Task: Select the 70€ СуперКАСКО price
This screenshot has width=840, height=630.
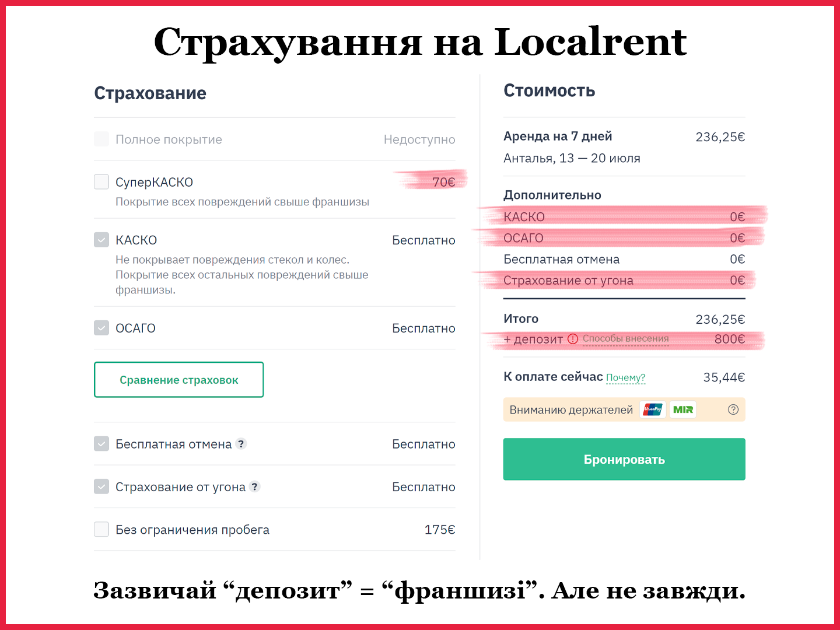Action: 443,182
